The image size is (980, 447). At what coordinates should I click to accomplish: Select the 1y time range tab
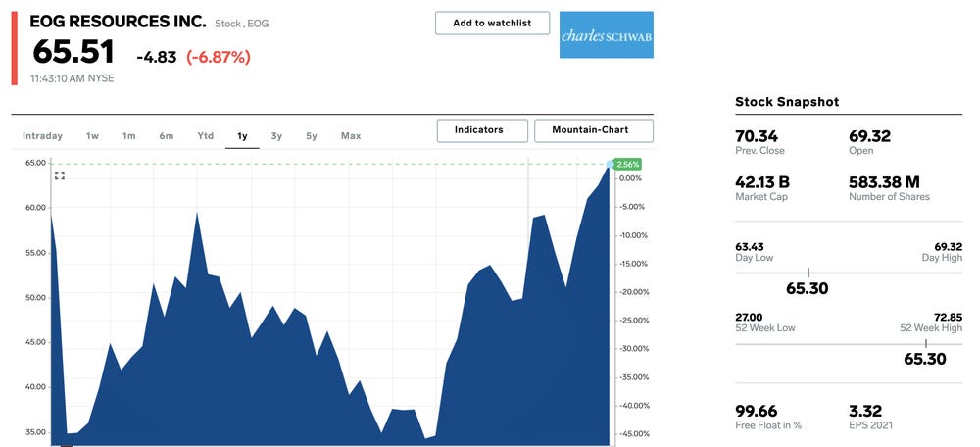point(242,135)
